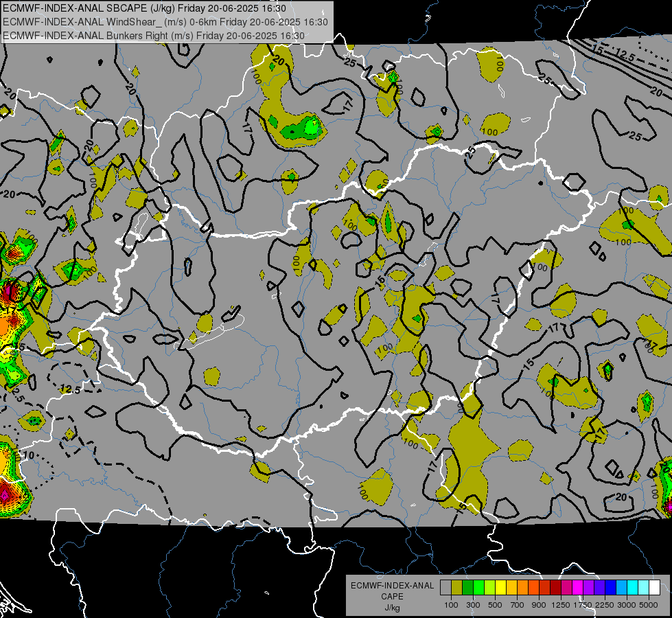Select the dark green legend swatch
This screenshot has height=618, width=672.
(x=467, y=588)
